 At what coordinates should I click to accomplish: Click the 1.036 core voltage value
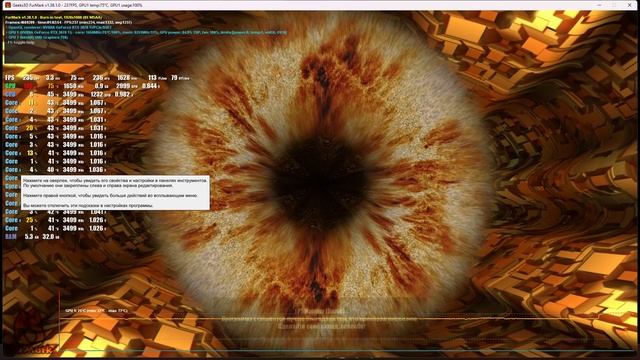point(97,170)
